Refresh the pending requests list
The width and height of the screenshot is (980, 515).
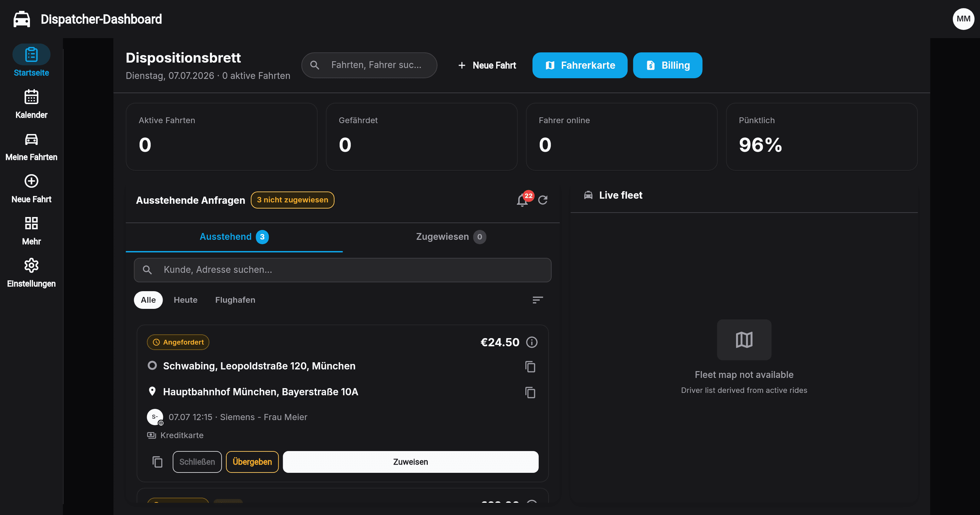(543, 200)
